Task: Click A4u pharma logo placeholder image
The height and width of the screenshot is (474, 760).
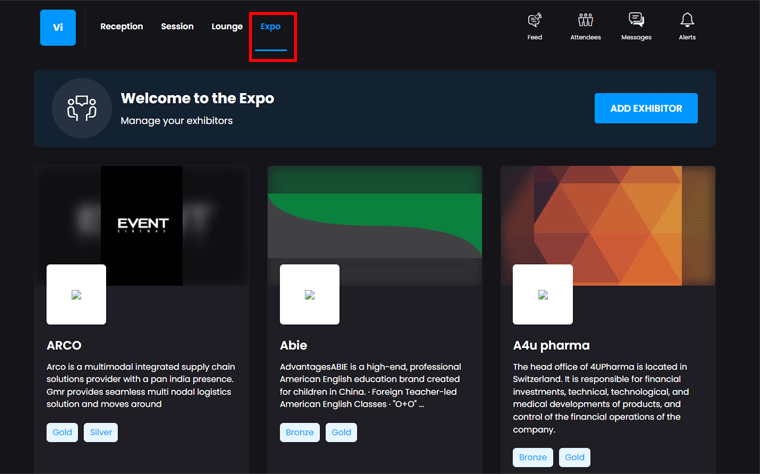Action: point(543,294)
